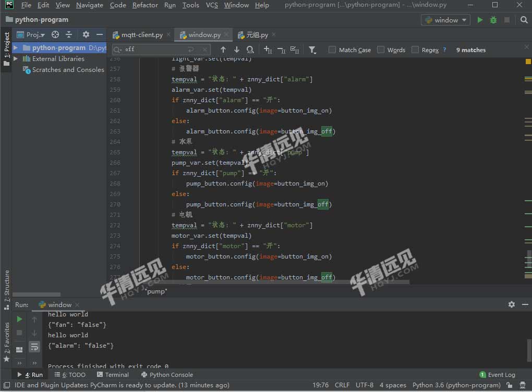Screen dimensions: 532x392
Task: Switch to 元组.py tab
Action: pos(257,34)
